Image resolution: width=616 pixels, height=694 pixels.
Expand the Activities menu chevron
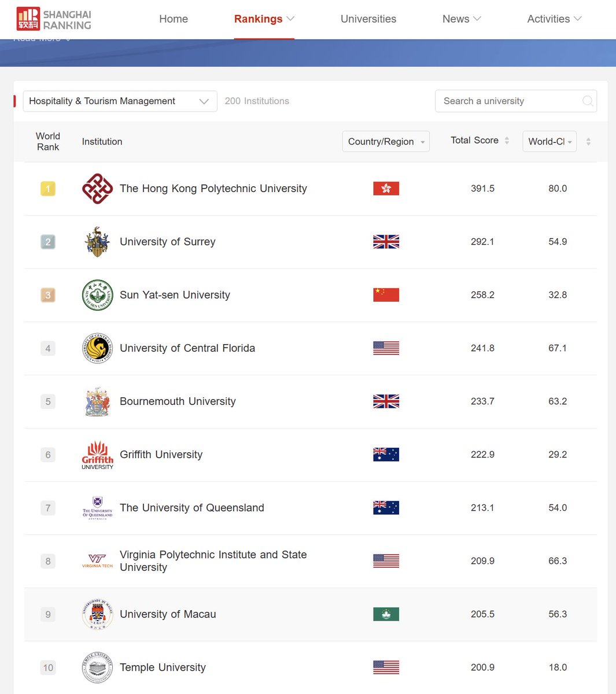pos(577,19)
